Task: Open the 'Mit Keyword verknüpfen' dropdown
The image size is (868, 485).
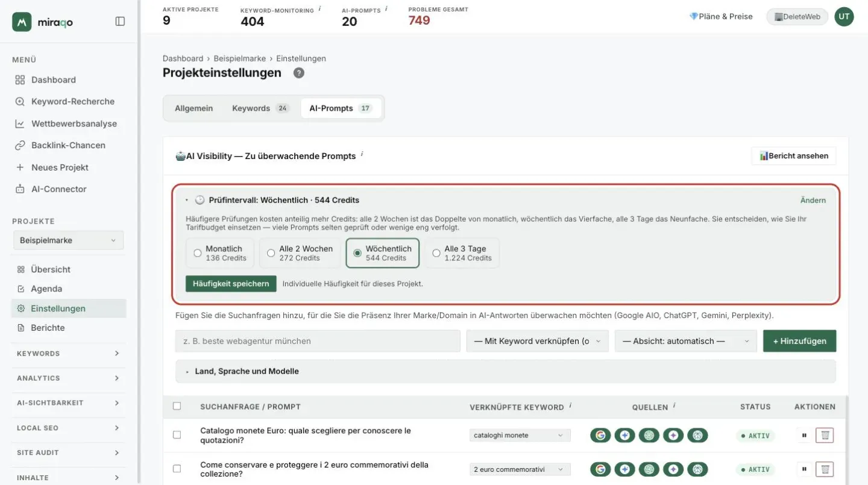Action: [x=538, y=341]
